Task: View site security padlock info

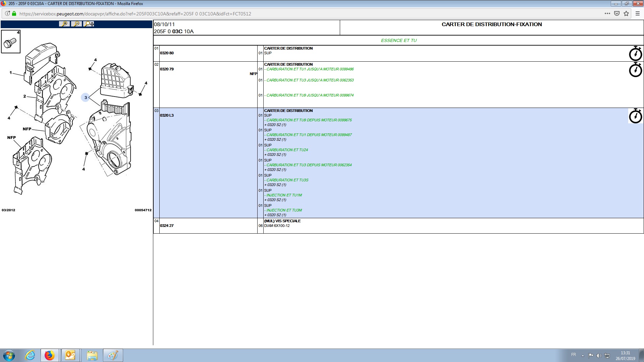Action: (14, 14)
